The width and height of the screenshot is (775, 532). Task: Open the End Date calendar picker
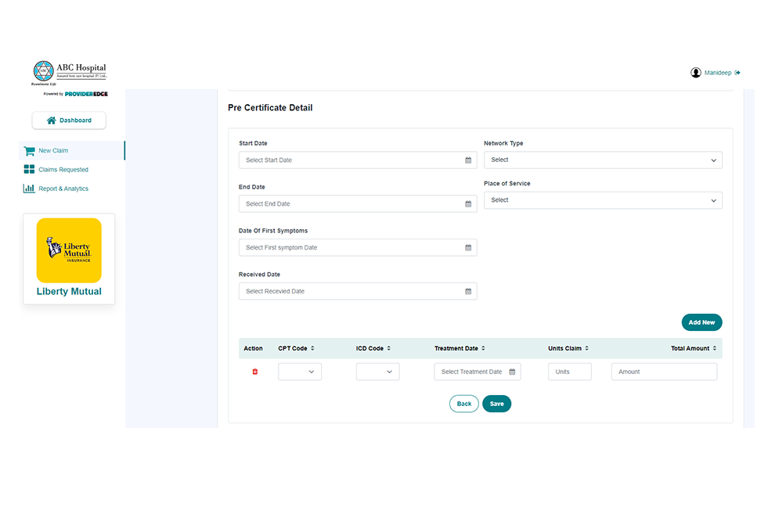[x=467, y=203]
